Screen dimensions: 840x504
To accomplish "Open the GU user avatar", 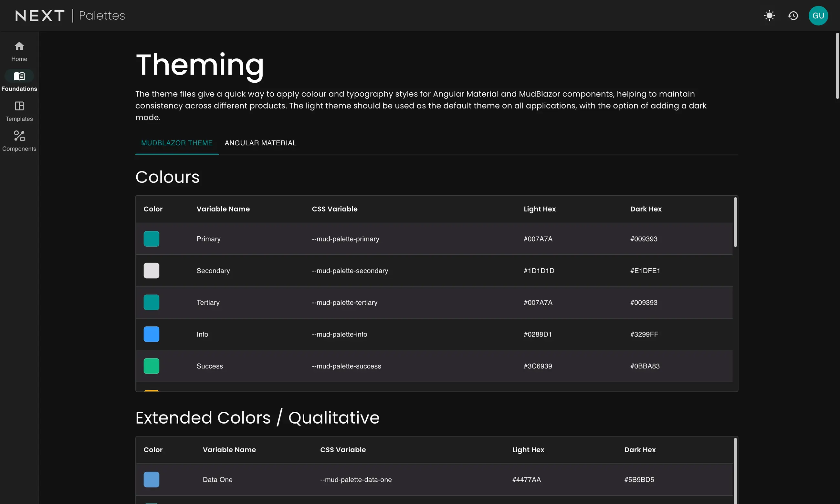I will [x=818, y=15].
